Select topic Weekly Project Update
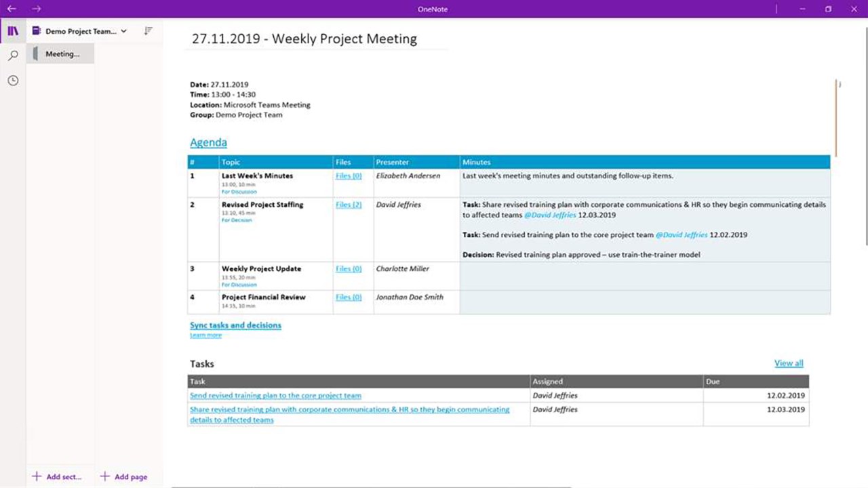Screen dimensions: 868x488 tap(261, 269)
